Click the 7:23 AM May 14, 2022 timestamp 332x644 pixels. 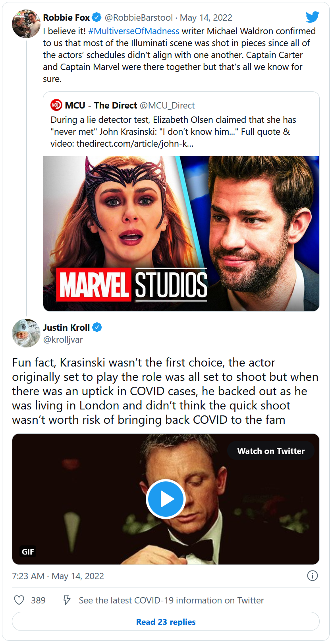(x=58, y=576)
